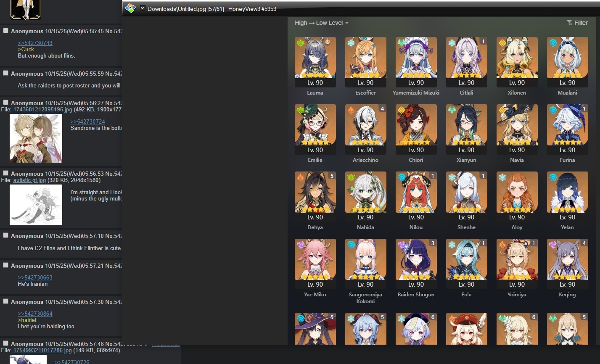Open the Keqing character card
This screenshot has height=364, width=600.
pyautogui.click(x=568, y=264)
